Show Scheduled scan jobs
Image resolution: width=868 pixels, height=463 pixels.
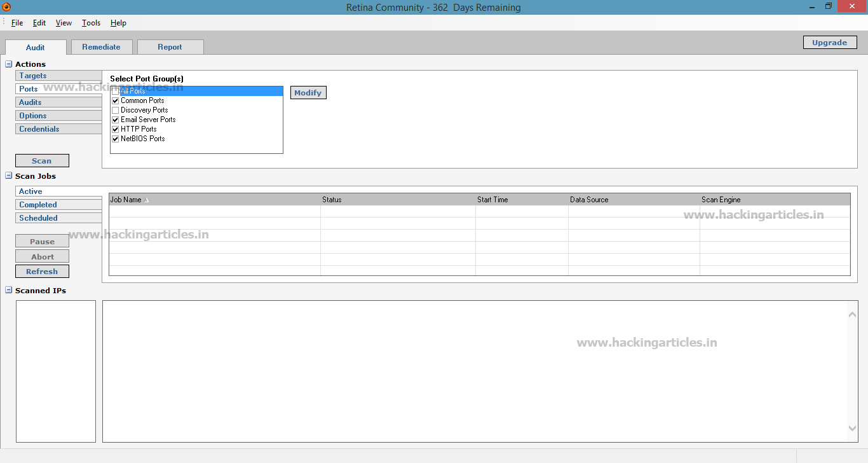point(58,218)
